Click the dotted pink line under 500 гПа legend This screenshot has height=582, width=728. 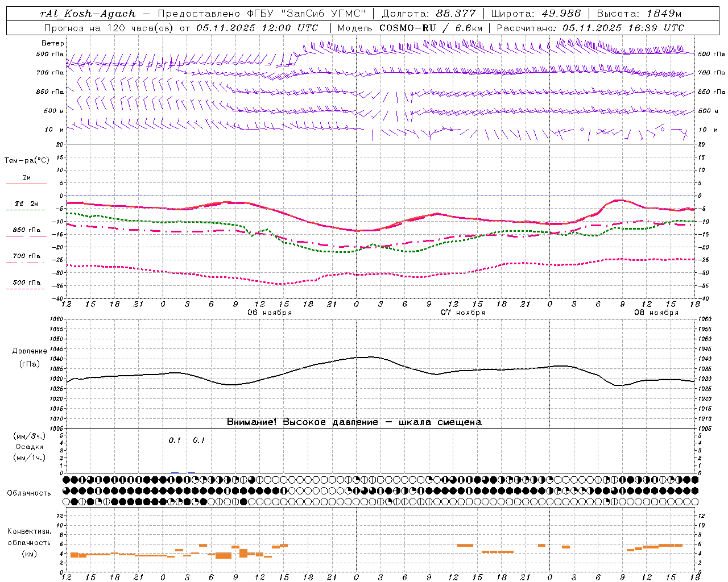click(x=26, y=289)
